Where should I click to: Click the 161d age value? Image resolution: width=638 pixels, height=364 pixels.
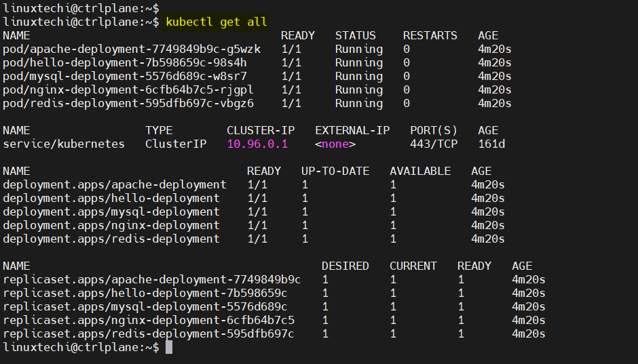click(491, 144)
